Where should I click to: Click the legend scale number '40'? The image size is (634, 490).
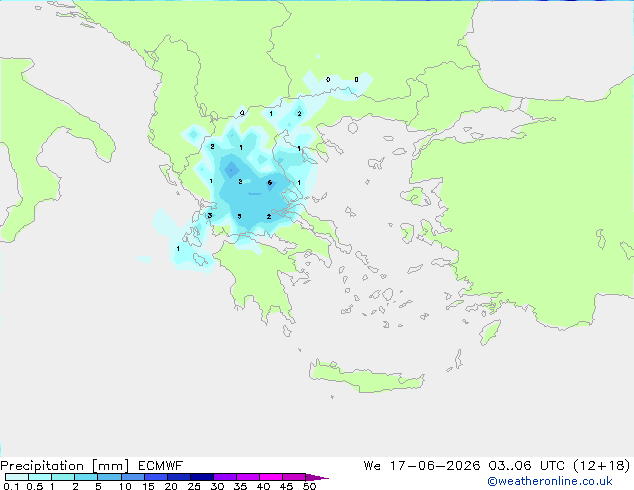coord(263,486)
